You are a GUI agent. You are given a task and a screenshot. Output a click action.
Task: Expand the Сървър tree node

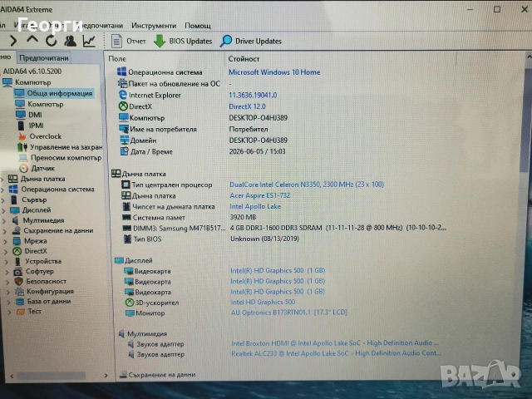click(3, 200)
